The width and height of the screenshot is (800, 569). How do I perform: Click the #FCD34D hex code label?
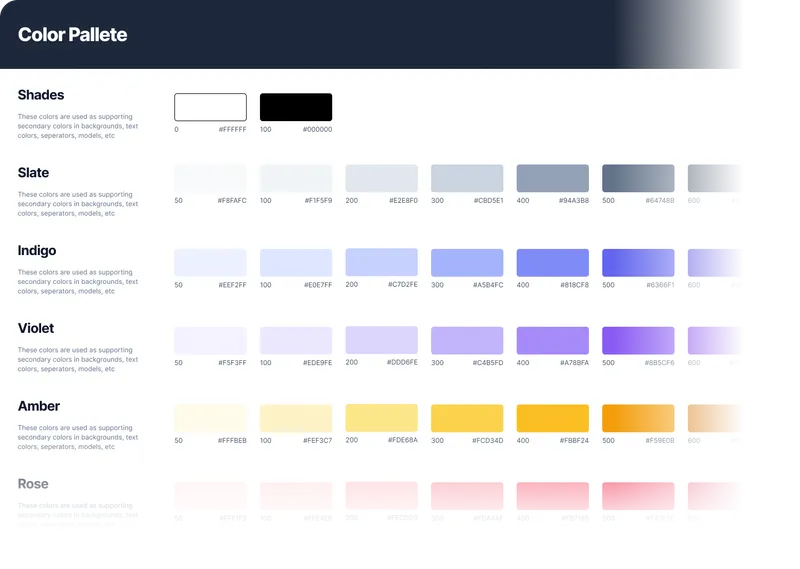pyautogui.click(x=488, y=440)
